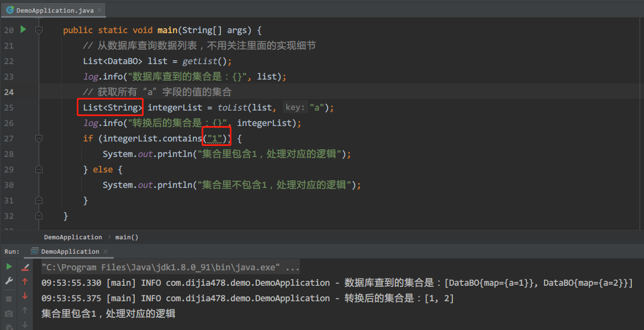Click the main() breadcrumb
This screenshot has width=644, height=330.
(126, 237)
